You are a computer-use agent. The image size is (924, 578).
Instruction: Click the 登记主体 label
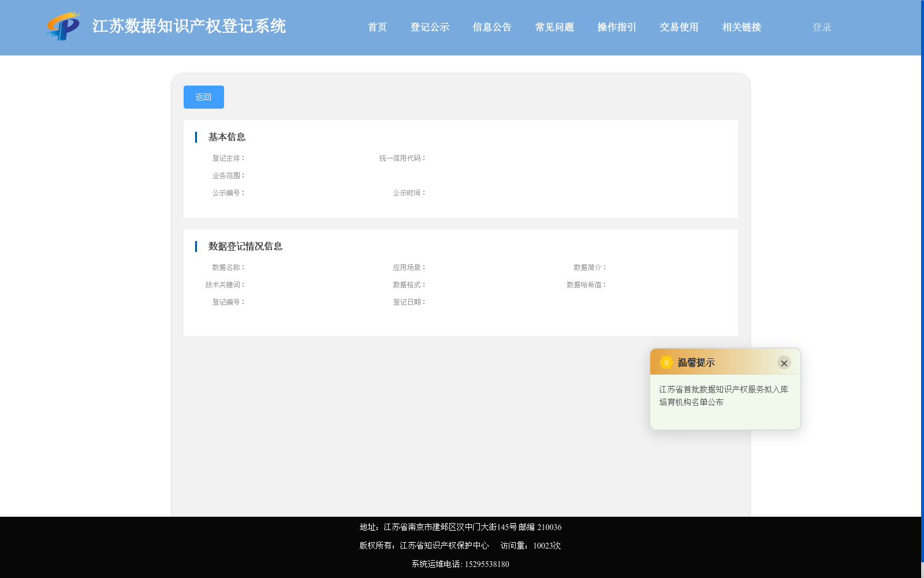(x=229, y=158)
